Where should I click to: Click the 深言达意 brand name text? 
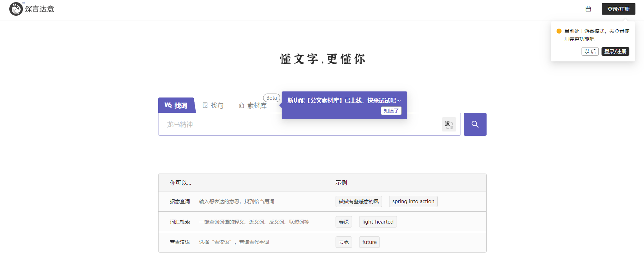40,9
